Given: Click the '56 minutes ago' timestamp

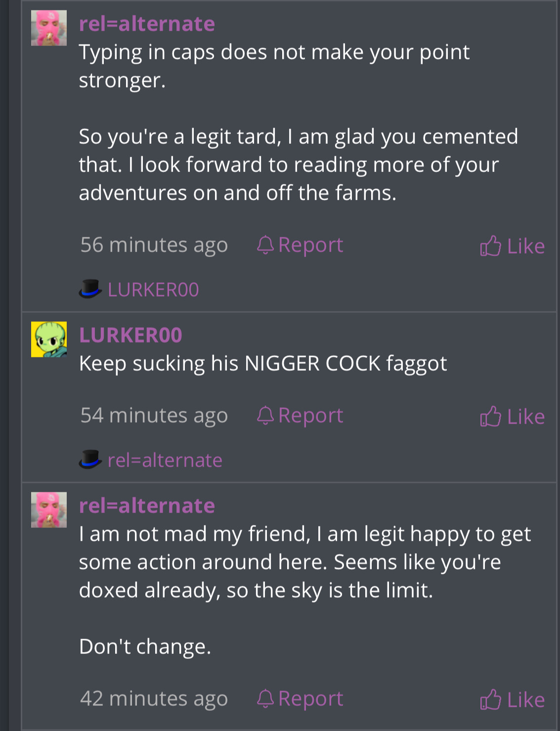Looking at the screenshot, I should [x=154, y=245].
